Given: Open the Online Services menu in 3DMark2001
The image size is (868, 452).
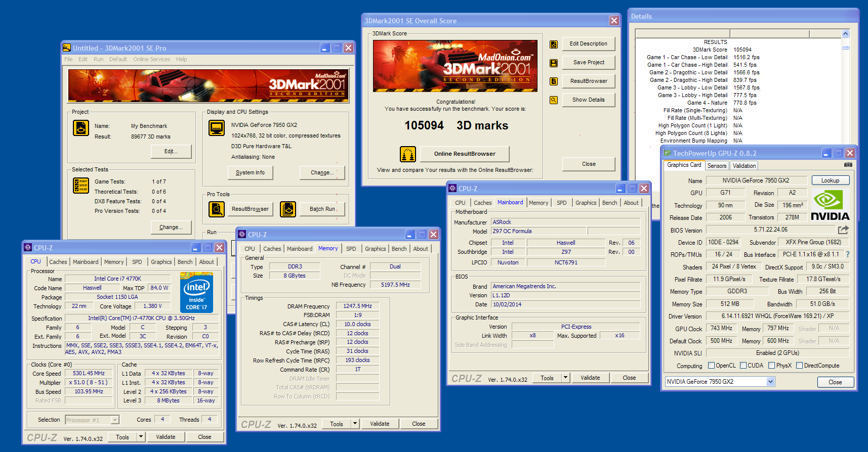Looking at the screenshot, I should coord(151,59).
